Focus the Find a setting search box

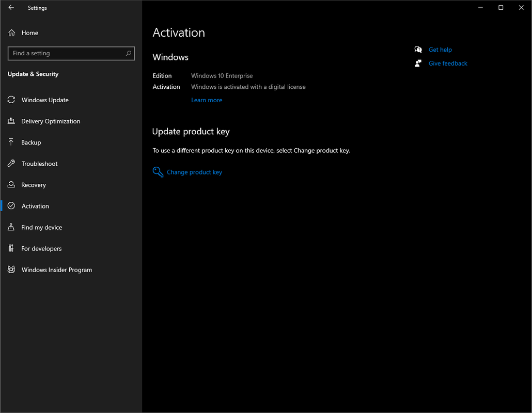71,53
